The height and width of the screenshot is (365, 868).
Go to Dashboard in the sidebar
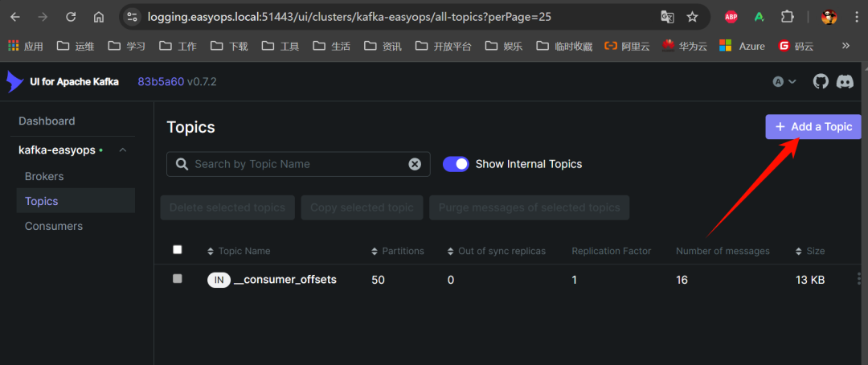(47, 121)
